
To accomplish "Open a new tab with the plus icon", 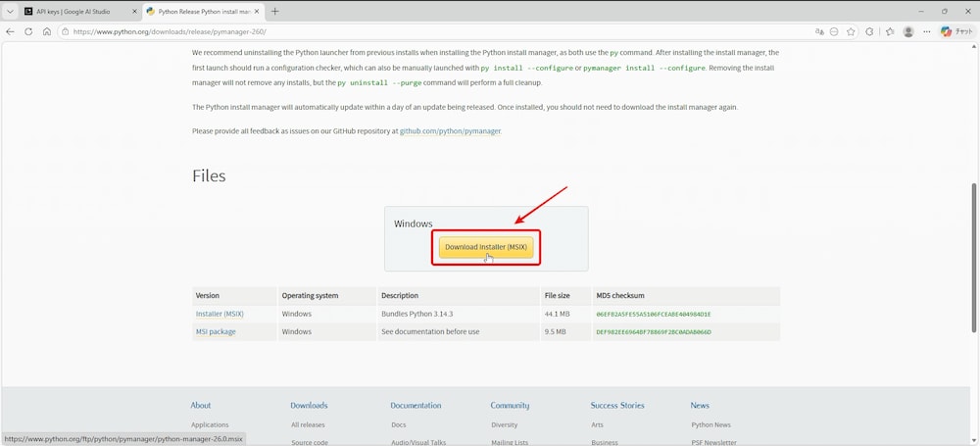I will [275, 11].
